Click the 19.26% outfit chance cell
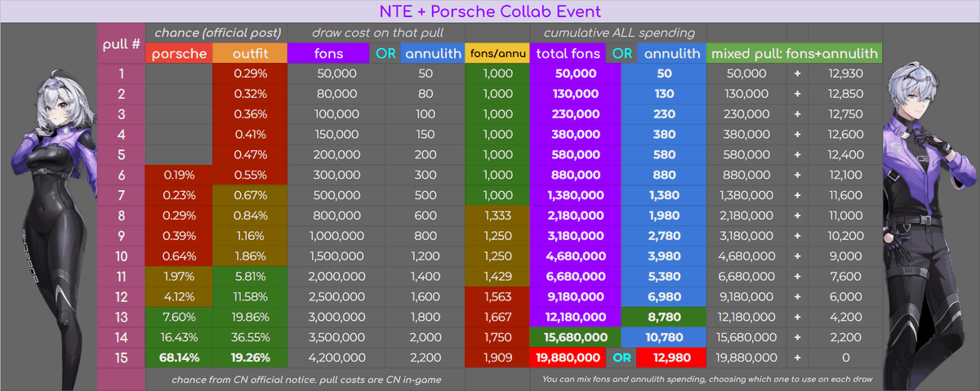The height and width of the screenshot is (391, 980). pyautogui.click(x=249, y=357)
